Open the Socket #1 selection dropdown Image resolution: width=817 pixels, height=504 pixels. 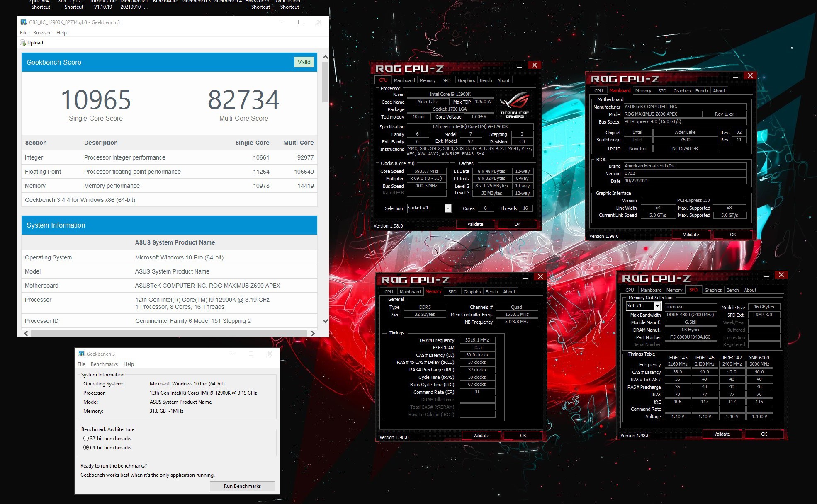[x=448, y=208]
